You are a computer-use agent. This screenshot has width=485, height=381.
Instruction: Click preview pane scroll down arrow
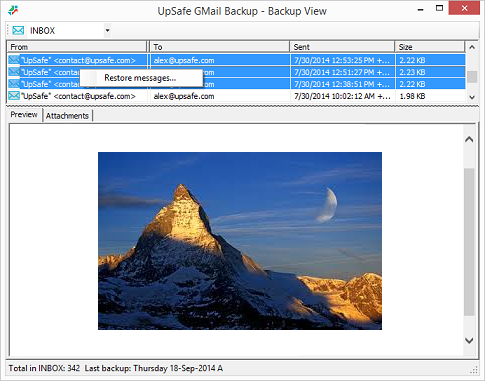[469, 340]
